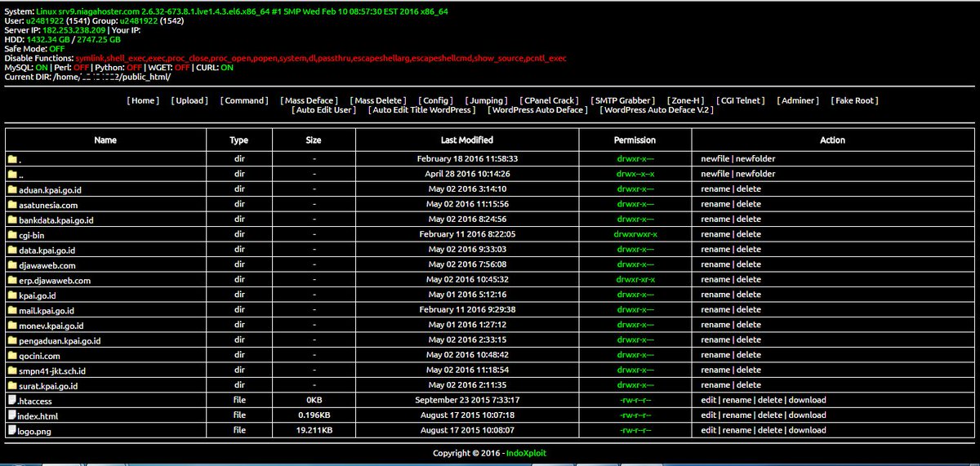
Task: Click the 19.211KB size cell
Action: 314,430
